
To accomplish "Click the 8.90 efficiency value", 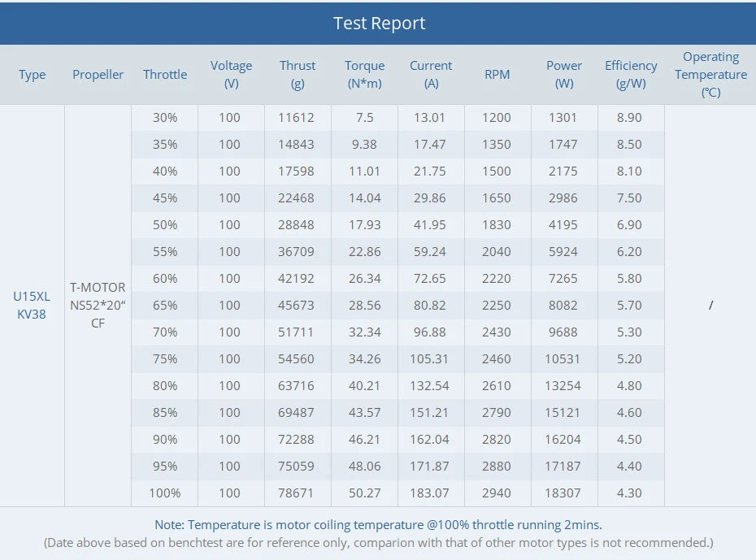I will click(x=629, y=118).
